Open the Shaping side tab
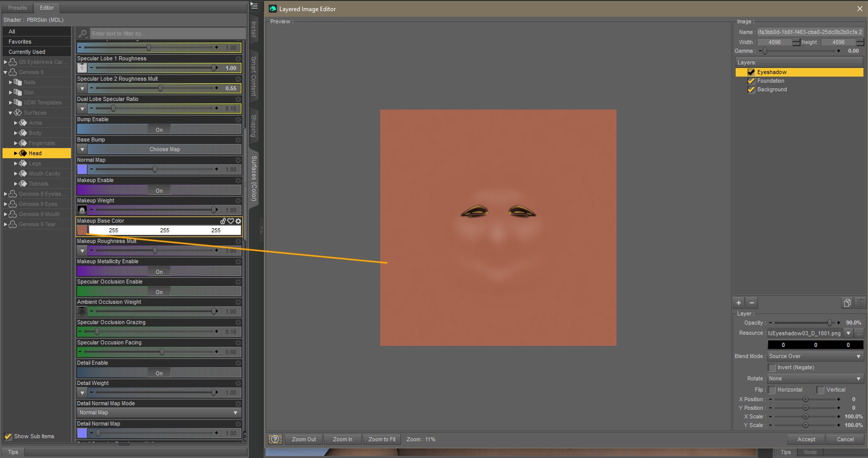 click(x=254, y=126)
